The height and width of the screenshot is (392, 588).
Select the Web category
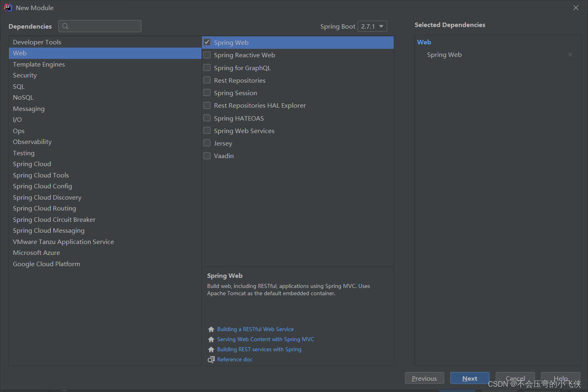pyautogui.click(x=105, y=53)
